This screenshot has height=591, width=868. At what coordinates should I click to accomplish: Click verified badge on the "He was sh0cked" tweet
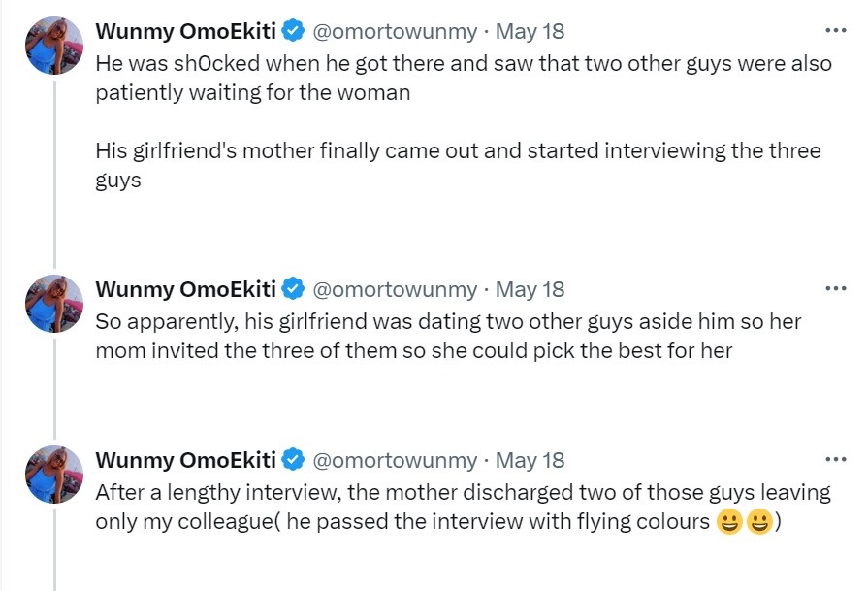pyautogui.click(x=293, y=32)
